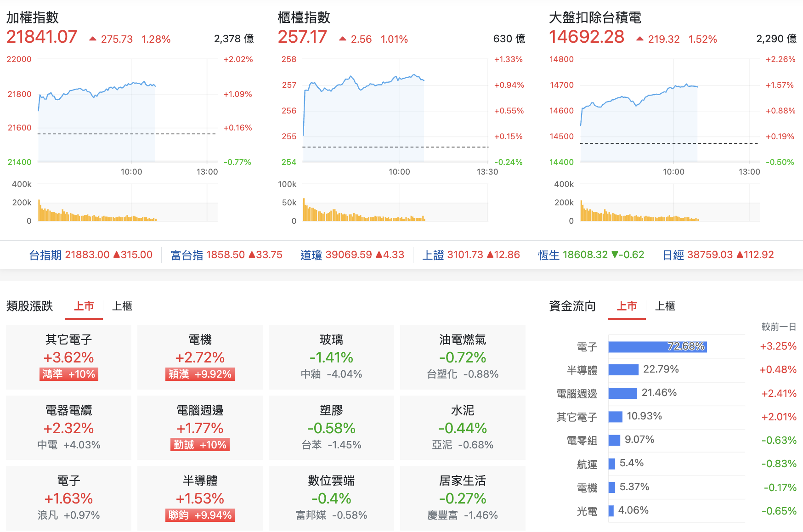The height and width of the screenshot is (532, 803).
Task: Open the 其它電子 sector tile
Action: coord(68,357)
